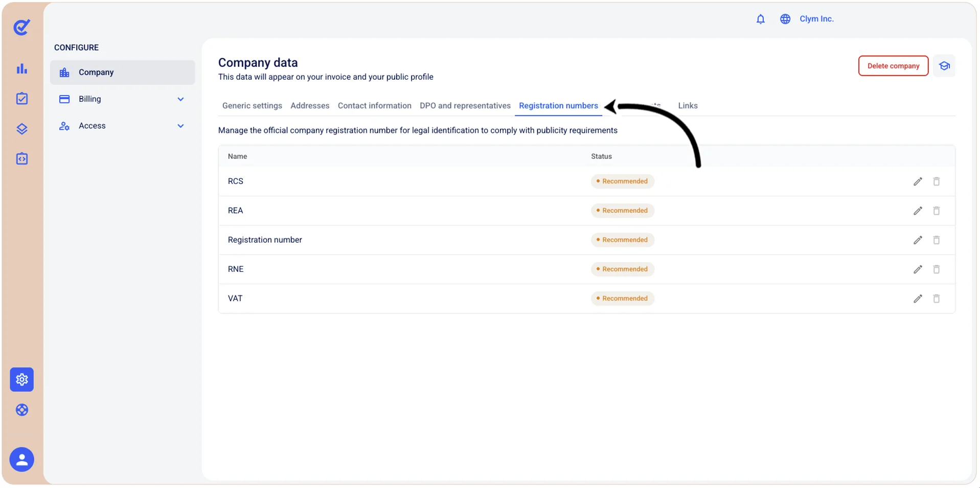980x488 pixels.
Task: Open the layers sidebar icon
Action: [21, 129]
